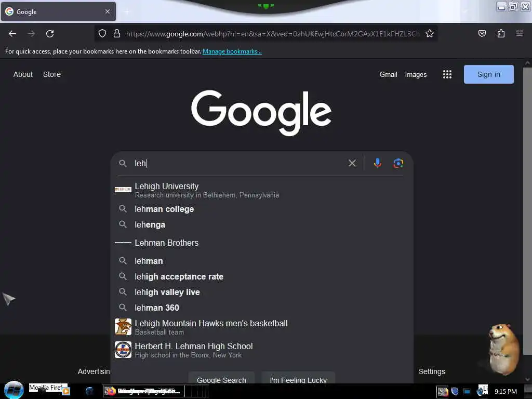Reload the page with the refresh icon
The height and width of the screenshot is (399, 532).
pyautogui.click(x=50, y=34)
